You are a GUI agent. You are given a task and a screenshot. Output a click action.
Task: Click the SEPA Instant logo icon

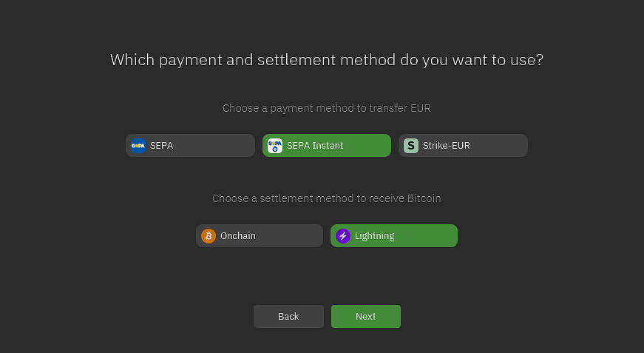click(x=275, y=146)
